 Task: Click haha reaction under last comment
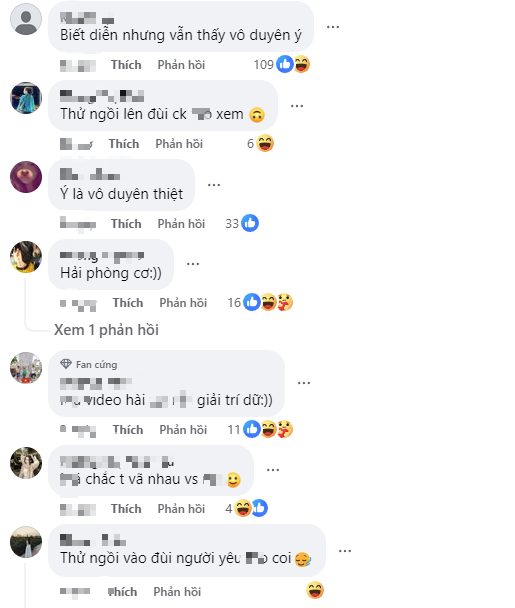tap(315, 591)
